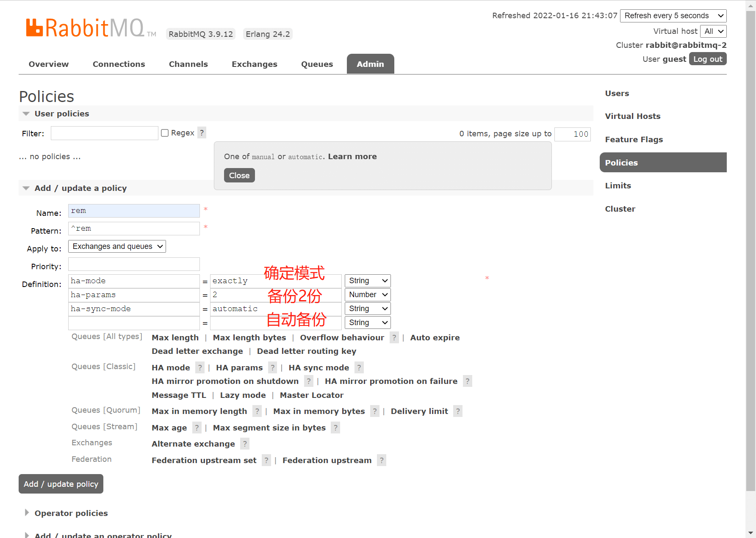
Task: Show help for HA params
Action: (x=273, y=368)
